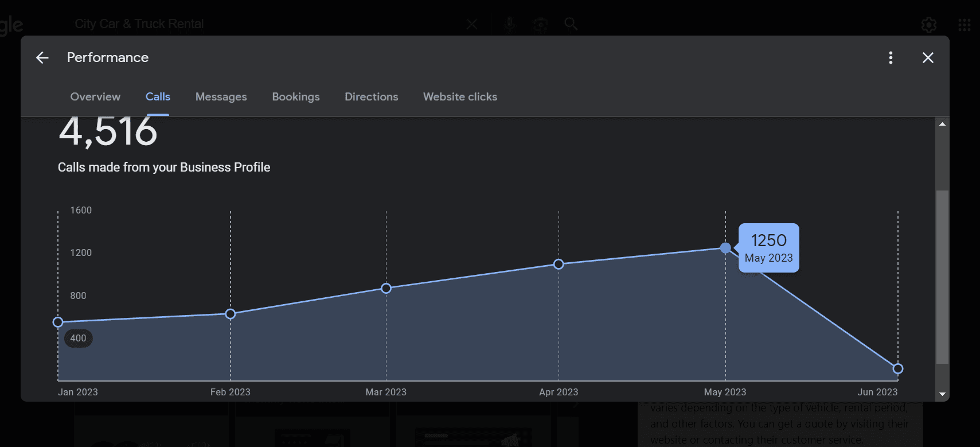This screenshot has width=980, height=447.
Task: Click the May 2023 axis label
Action: point(725,392)
